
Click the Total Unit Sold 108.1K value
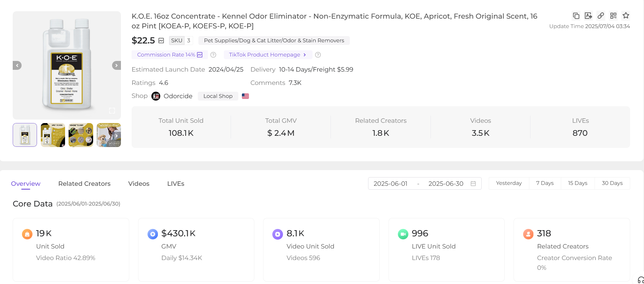click(181, 133)
